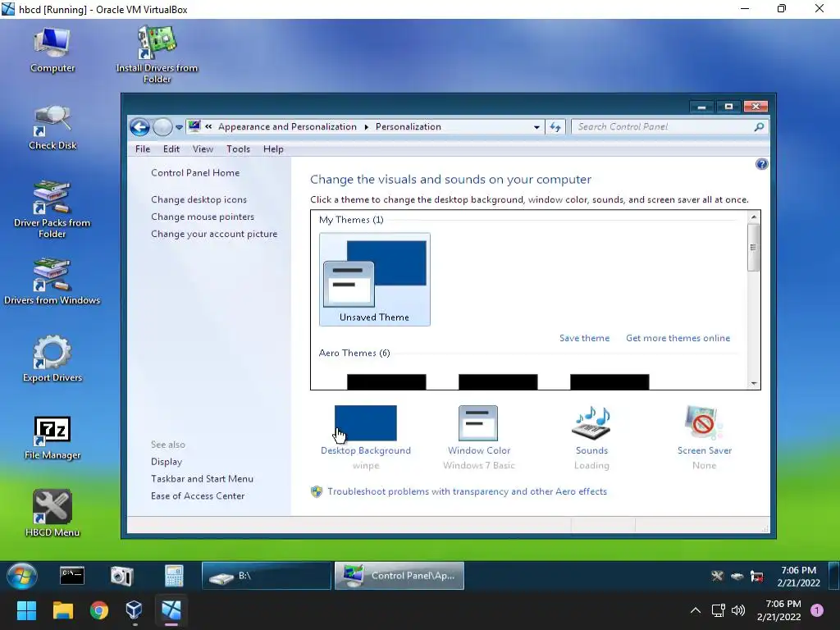
Task: Click the help question mark icon
Action: pyautogui.click(x=761, y=164)
